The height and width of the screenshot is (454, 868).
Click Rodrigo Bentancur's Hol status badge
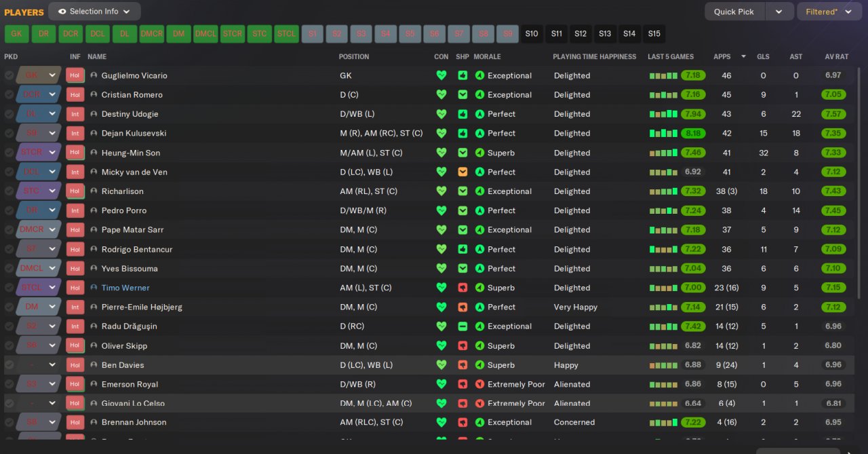pos(75,249)
